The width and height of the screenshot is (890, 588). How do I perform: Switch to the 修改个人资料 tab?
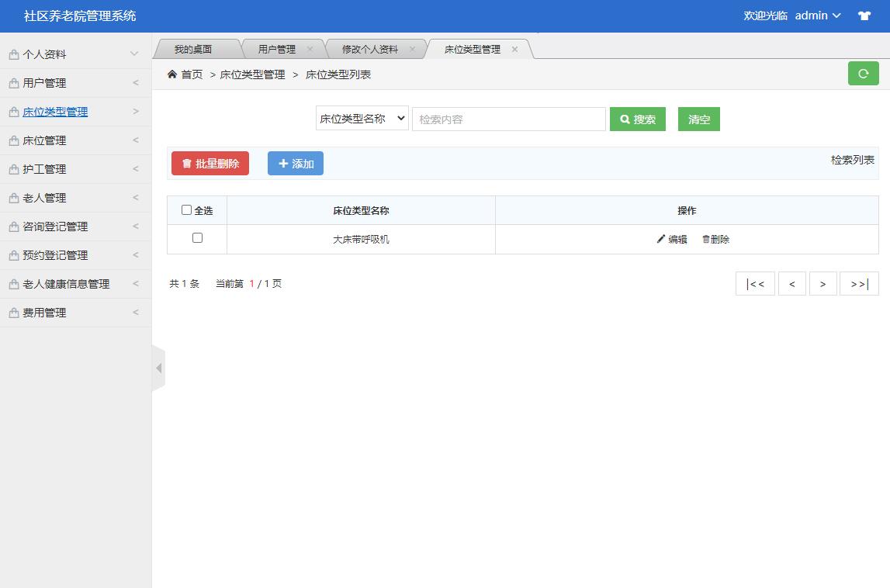pos(370,48)
